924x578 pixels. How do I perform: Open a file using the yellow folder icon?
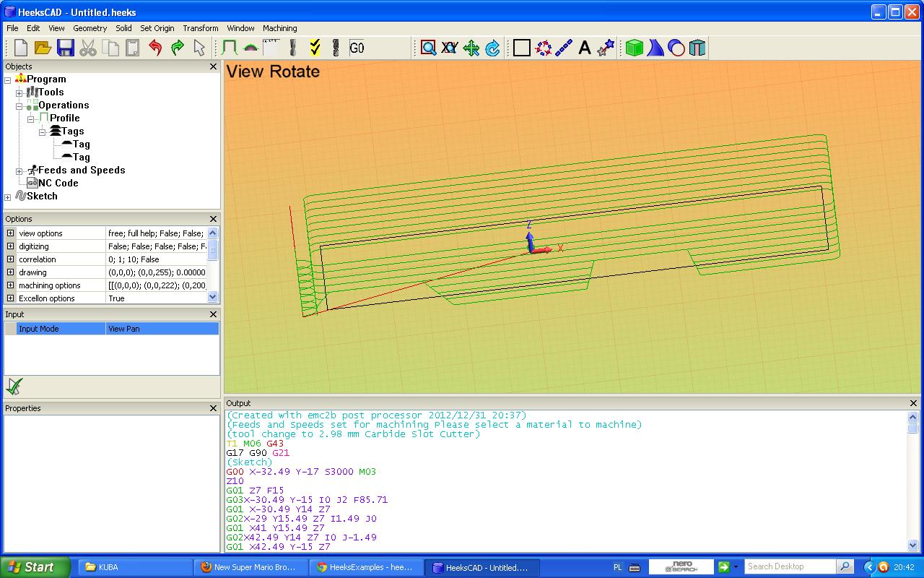point(43,48)
